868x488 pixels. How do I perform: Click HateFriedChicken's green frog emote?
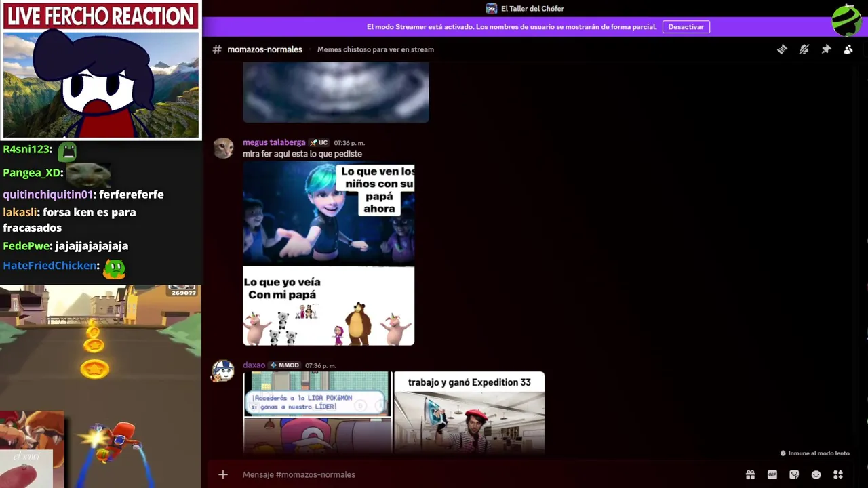tap(114, 268)
